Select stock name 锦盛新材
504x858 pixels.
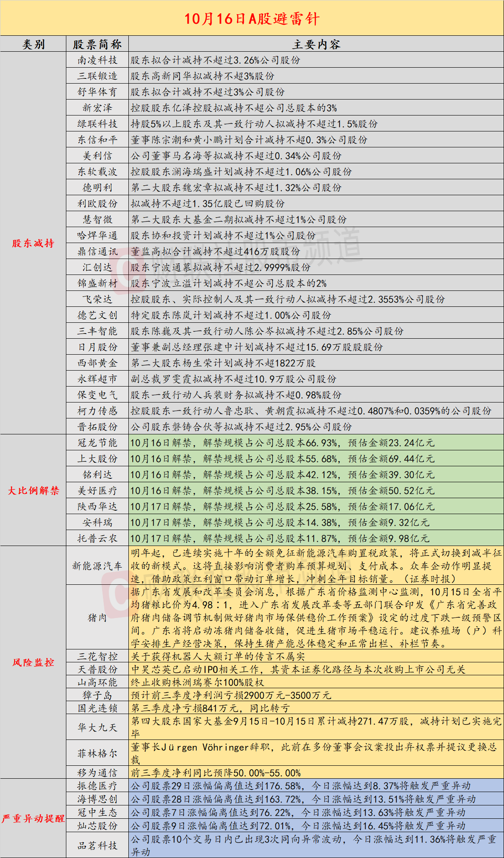pos(97,283)
